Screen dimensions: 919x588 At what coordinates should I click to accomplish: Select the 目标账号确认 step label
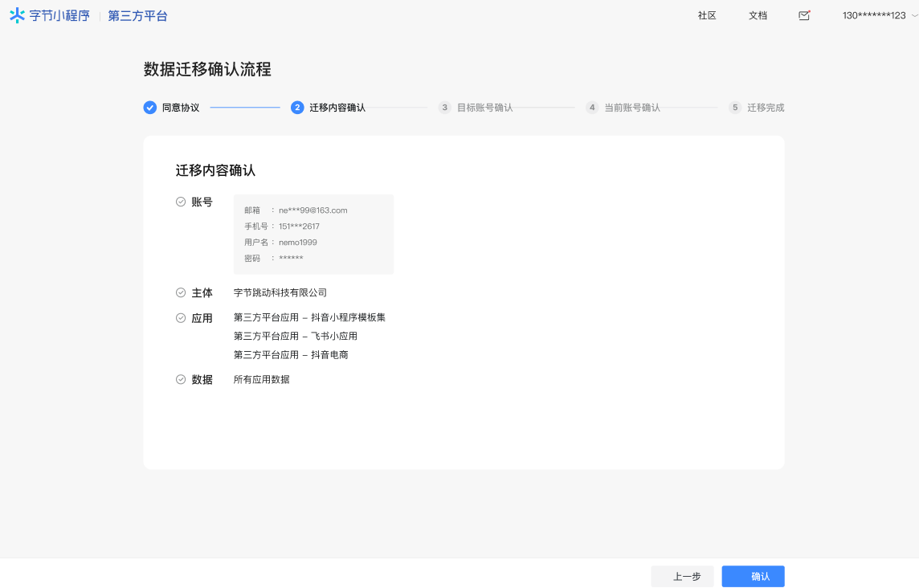pyautogui.click(x=484, y=108)
